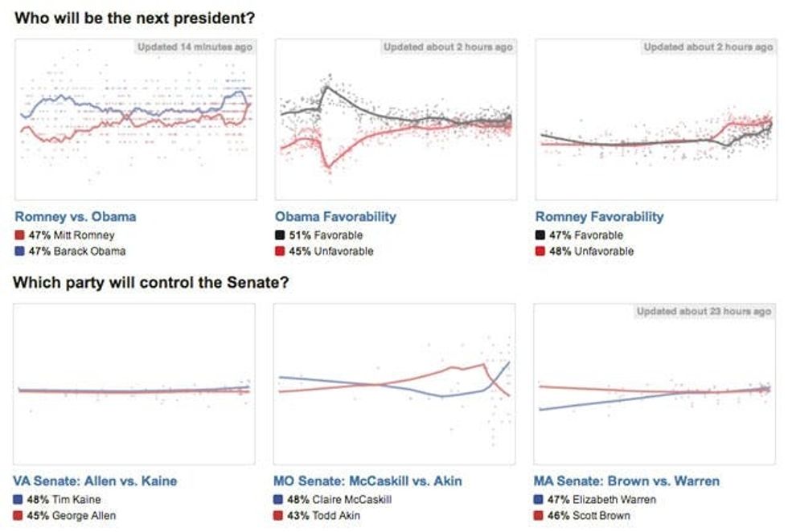Click the Romney vs. Obama chart thumbnail
The width and height of the screenshot is (788, 532).
(135, 119)
